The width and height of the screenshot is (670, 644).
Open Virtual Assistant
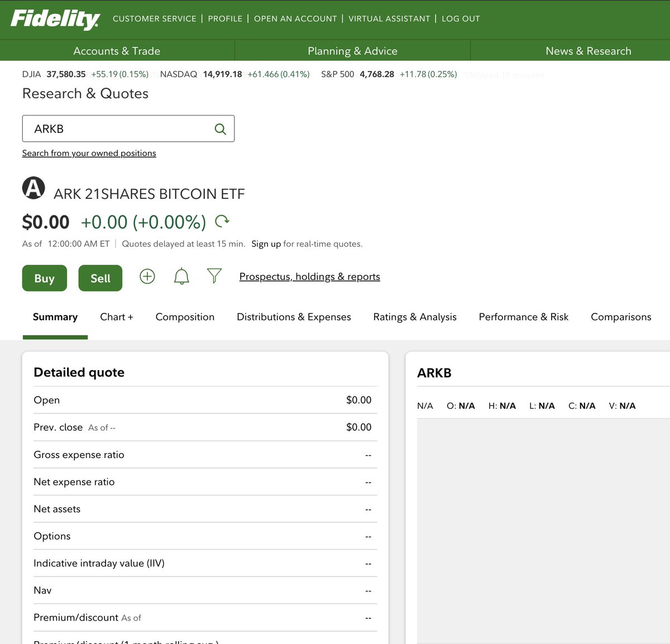point(389,18)
